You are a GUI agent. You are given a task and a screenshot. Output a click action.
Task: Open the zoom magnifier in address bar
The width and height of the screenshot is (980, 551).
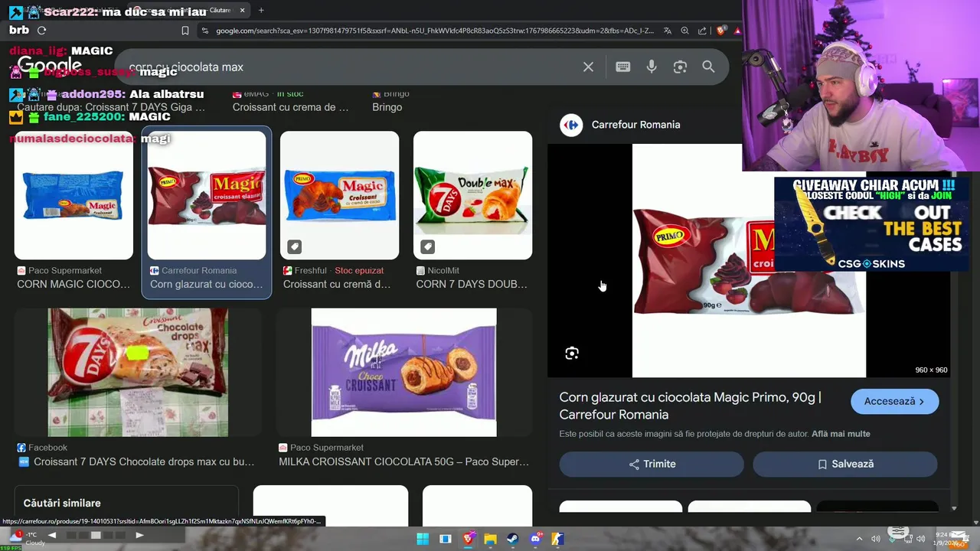point(684,31)
